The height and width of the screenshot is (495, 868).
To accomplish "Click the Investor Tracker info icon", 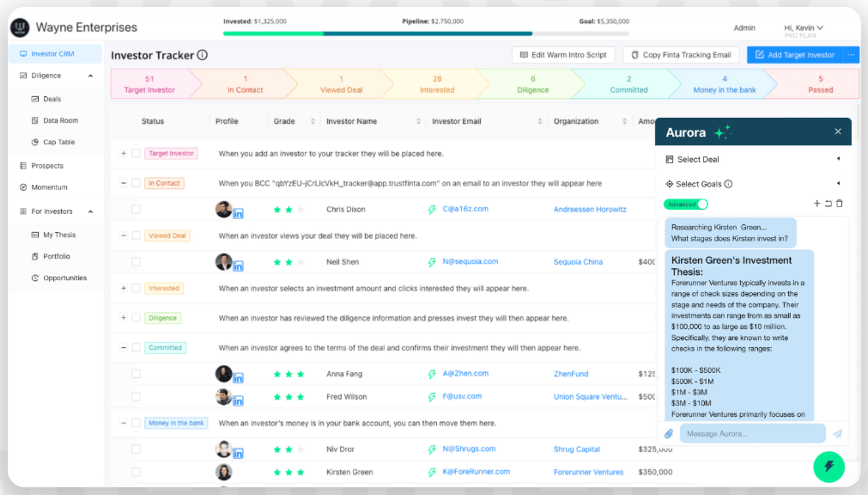I will pyautogui.click(x=203, y=55).
